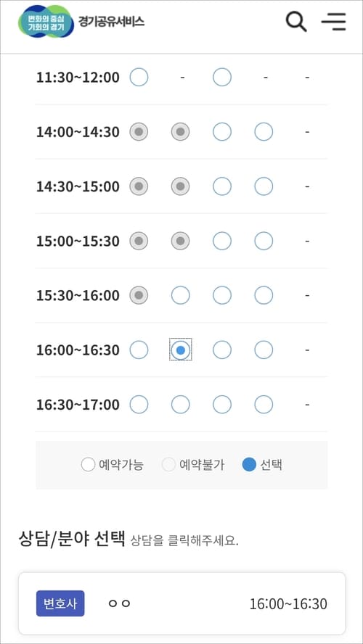Select third radio button for 15:00~15:30
This screenshot has height=644, width=363.
[x=222, y=241]
